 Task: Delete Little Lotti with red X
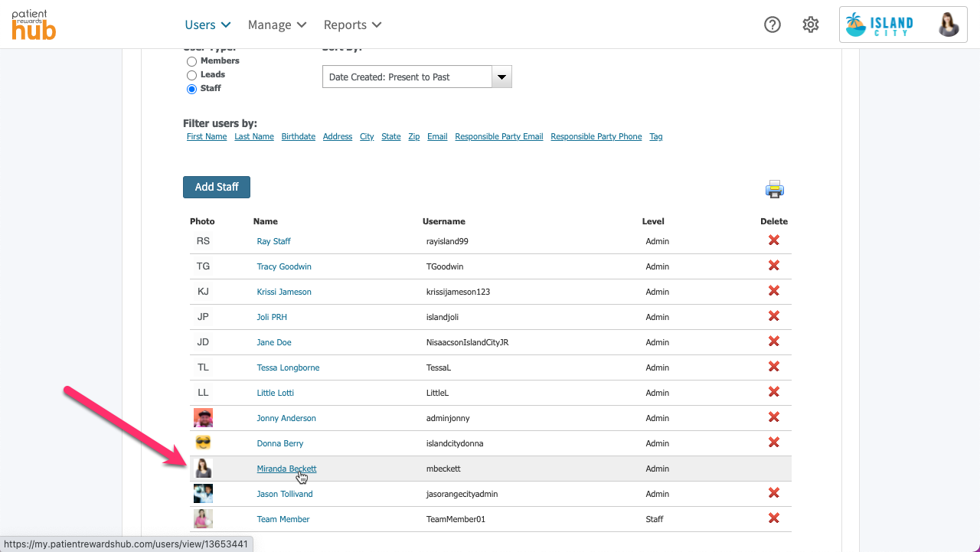pos(774,392)
